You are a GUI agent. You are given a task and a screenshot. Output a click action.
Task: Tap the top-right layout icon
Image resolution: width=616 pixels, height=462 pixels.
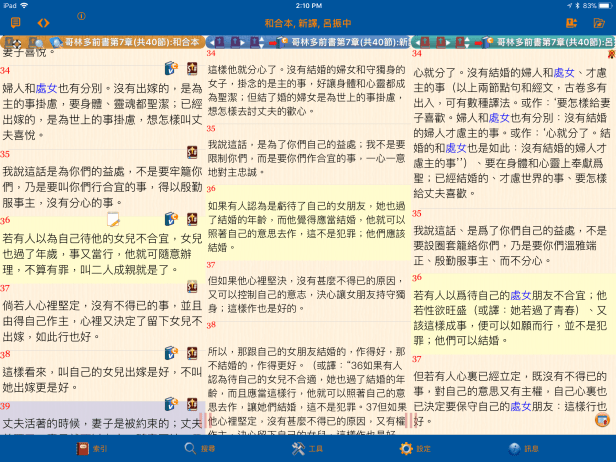[x=599, y=22]
